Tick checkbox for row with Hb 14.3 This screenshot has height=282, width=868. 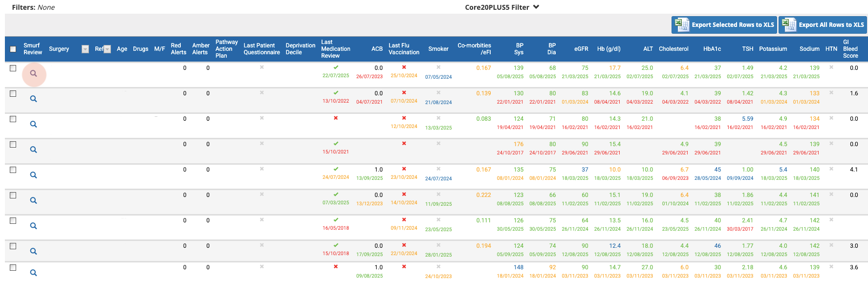[13, 119]
